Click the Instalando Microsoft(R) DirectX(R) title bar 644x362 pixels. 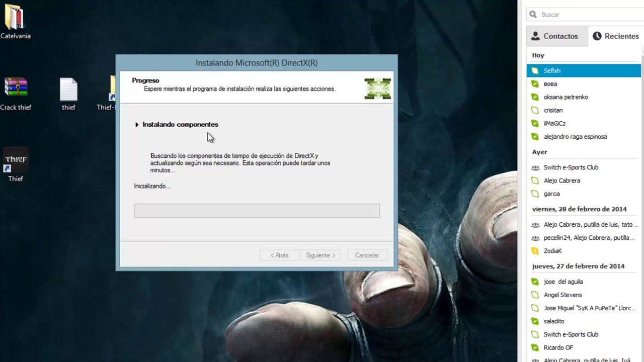point(257,63)
